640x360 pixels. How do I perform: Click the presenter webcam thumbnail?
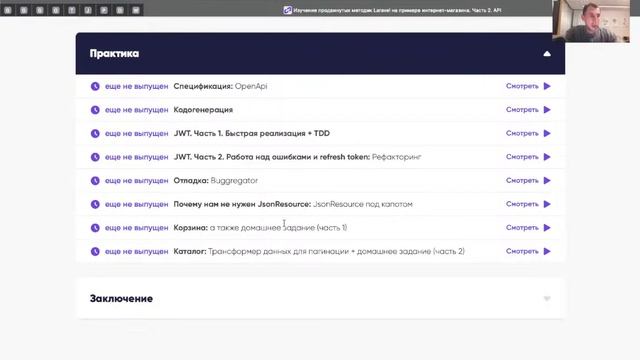(591, 21)
